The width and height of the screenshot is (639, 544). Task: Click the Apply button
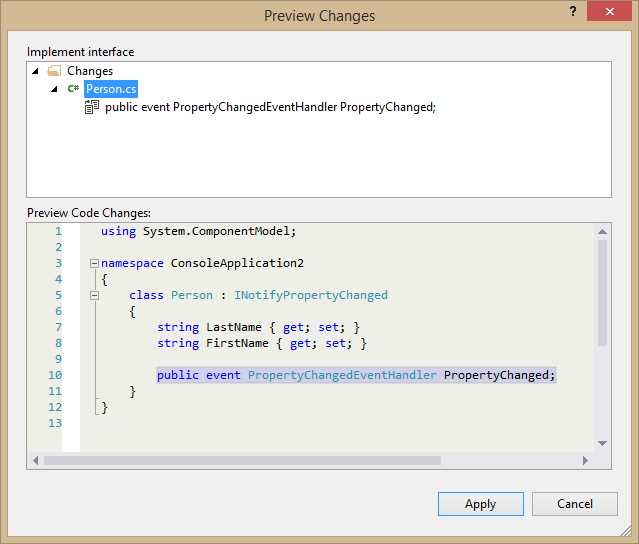coord(480,504)
